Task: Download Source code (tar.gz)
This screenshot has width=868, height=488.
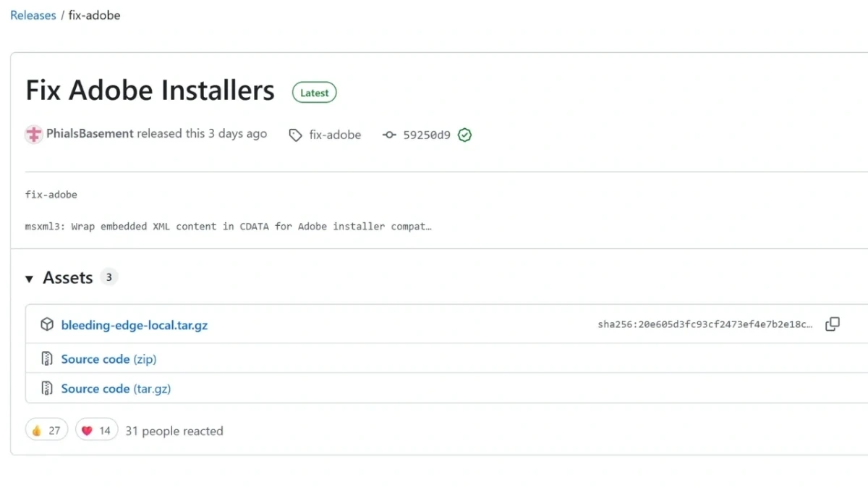Action: [x=116, y=389]
